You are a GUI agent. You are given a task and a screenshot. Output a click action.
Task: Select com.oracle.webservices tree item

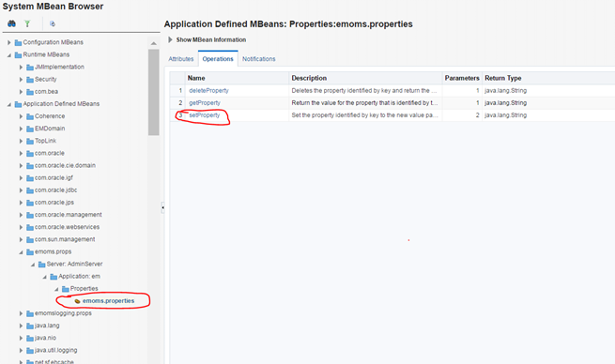[x=67, y=227]
